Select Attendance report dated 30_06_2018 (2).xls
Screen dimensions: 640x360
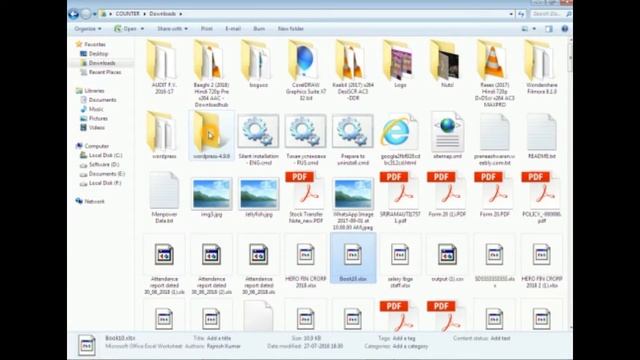[211, 265]
